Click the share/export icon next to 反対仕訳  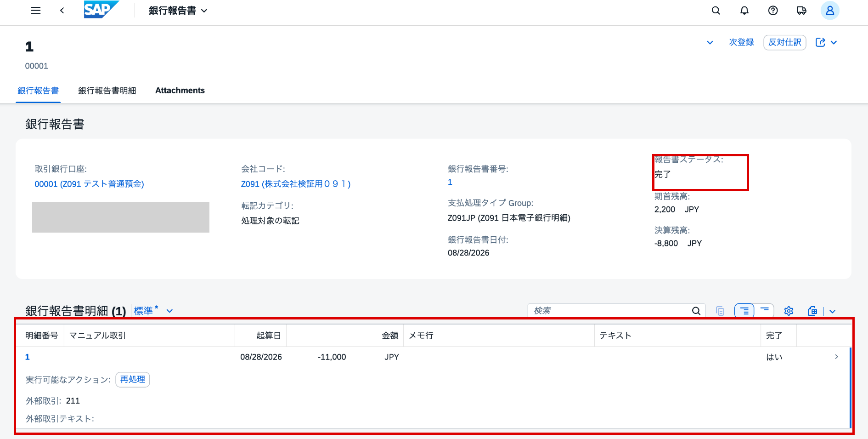coord(820,42)
